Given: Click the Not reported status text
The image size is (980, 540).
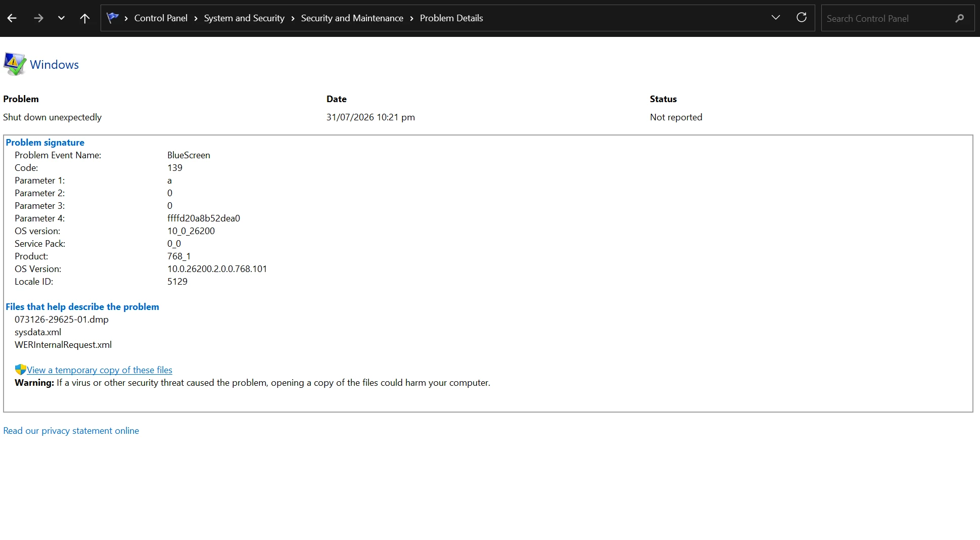Looking at the screenshot, I should [x=676, y=117].
